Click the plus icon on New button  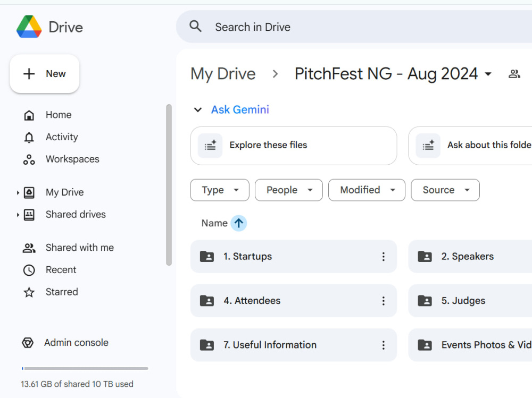[x=29, y=73]
